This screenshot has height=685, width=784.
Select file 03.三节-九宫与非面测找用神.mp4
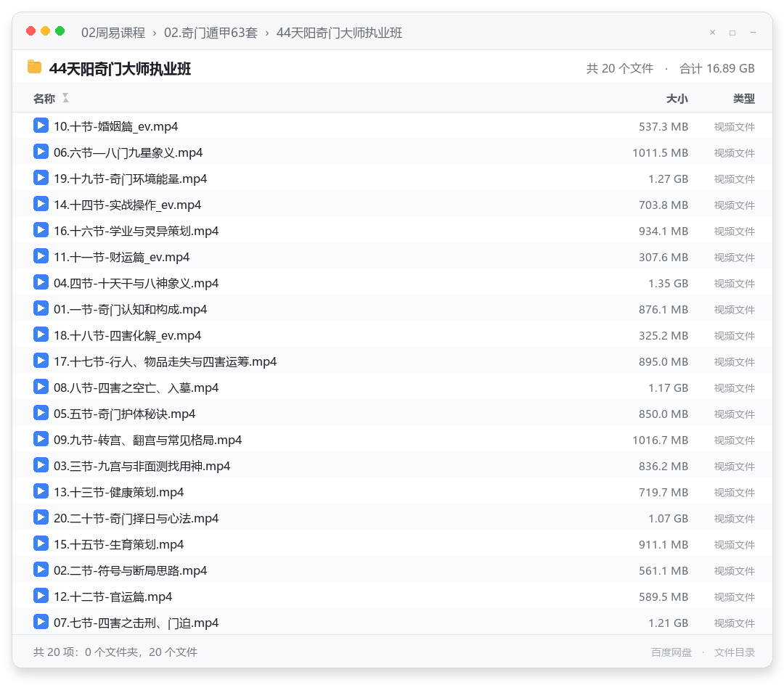[142, 466]
